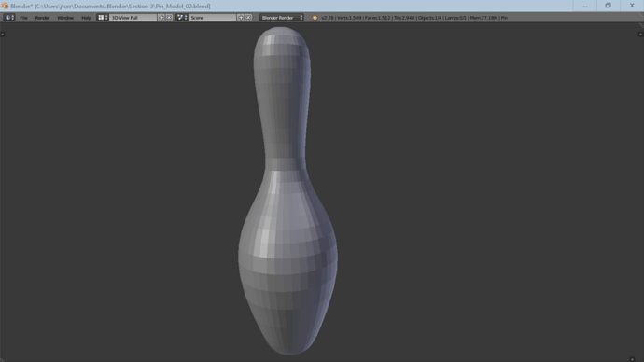Open the editor type selector (info icon)
The width and height of the screenshot is (644, 362).
9,17
